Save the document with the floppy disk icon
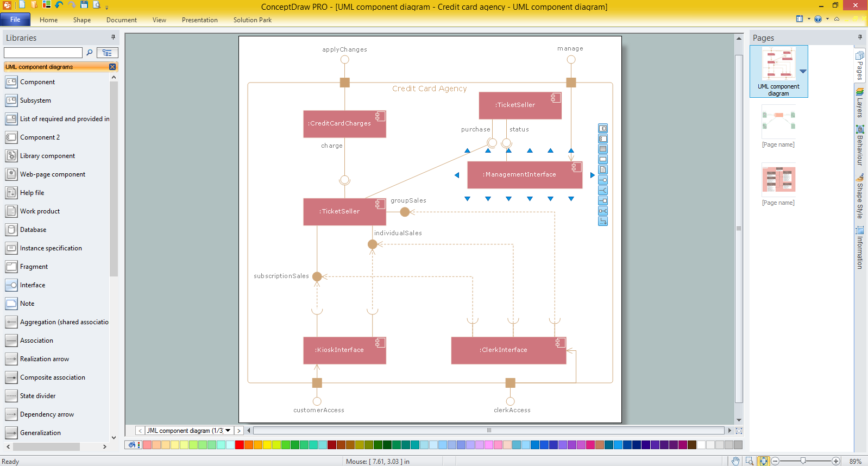Image resolution: width=868 pixels, height=466 pixels. (x=84, y=5)
